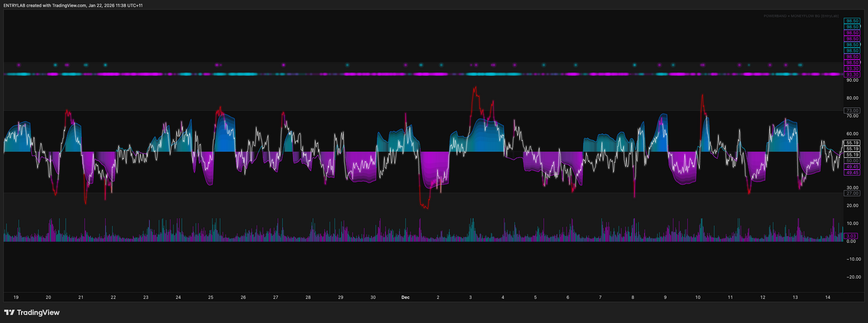Click date 14 on the time axis
The width and height of the screenshot is (868, 323).
(828, 297)
